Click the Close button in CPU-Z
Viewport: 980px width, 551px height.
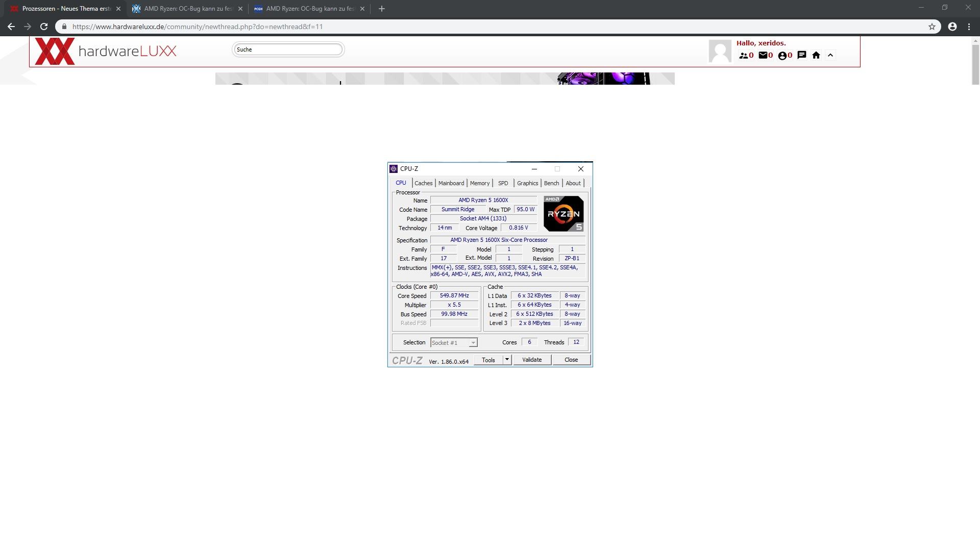pos(571,360)
